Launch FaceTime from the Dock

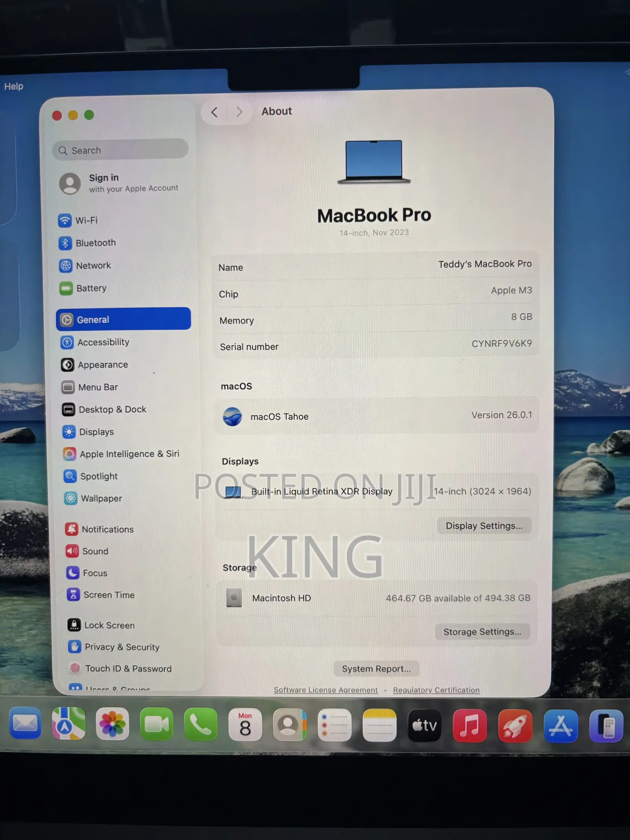[x=157, y=724]
